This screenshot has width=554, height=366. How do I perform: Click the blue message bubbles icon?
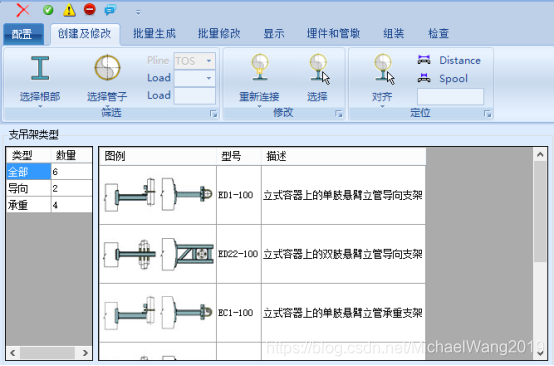(x=110, y=10)
